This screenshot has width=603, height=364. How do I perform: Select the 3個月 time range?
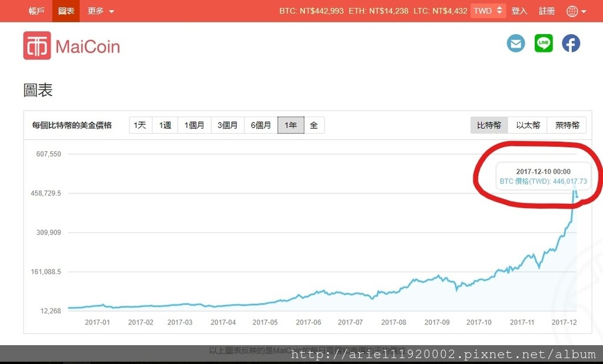[228, 125]
